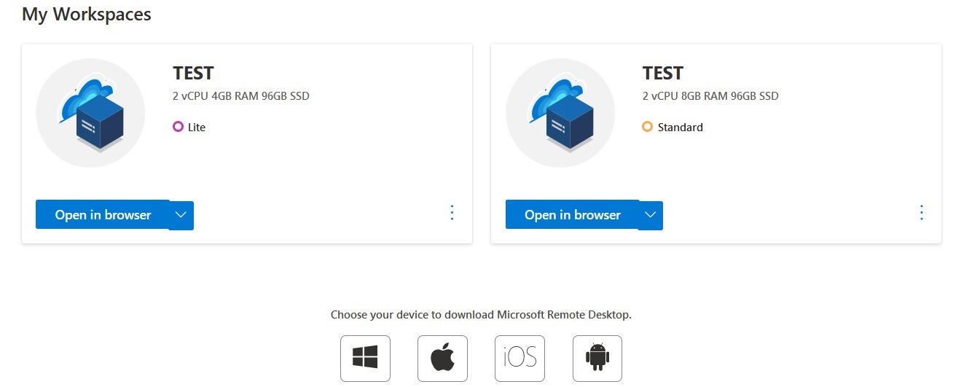Expand launch options arrow for Standard workspace
The height and width of the screenshot is (387, 980).
click(651, 215)
